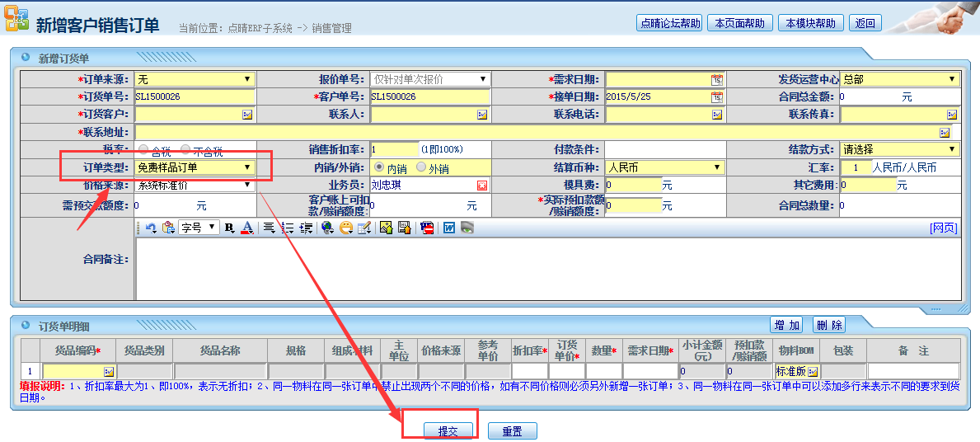Viewport: 980px width, 442px height.
Task: Open customer lookup icon for 订货客户
Action: 246,115
